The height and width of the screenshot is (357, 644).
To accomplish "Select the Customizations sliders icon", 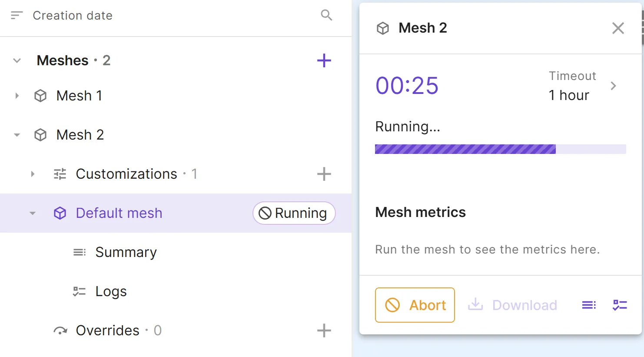I will pos(59,174).
